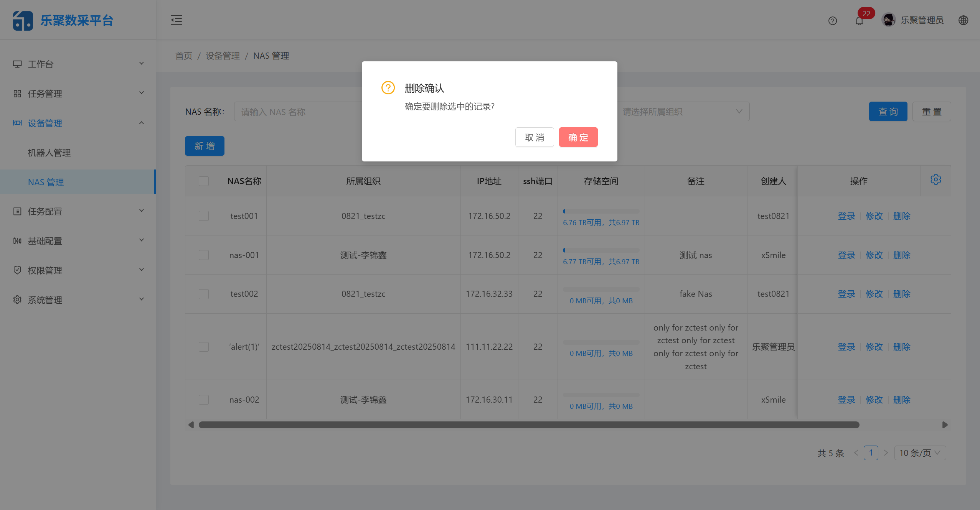Click the 乐聚管理员 user avatar
The width and height of the screenshot is (980, 510).
pyautogui.click(x=888, y=20)
